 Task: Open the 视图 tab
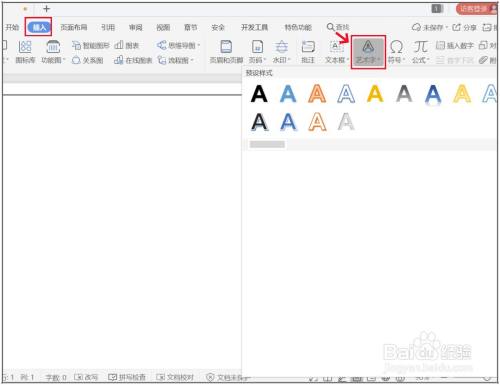(163, 27)
